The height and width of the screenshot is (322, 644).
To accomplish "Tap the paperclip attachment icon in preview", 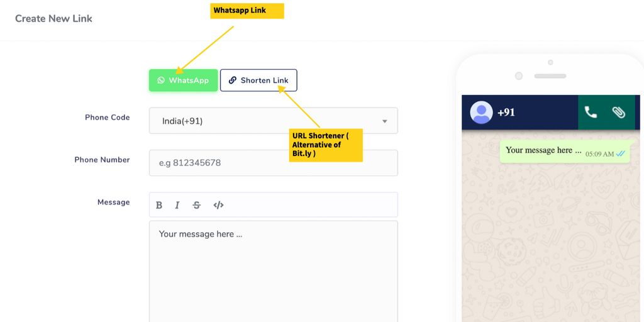I will pyautogui.click(x=619, y=112).
